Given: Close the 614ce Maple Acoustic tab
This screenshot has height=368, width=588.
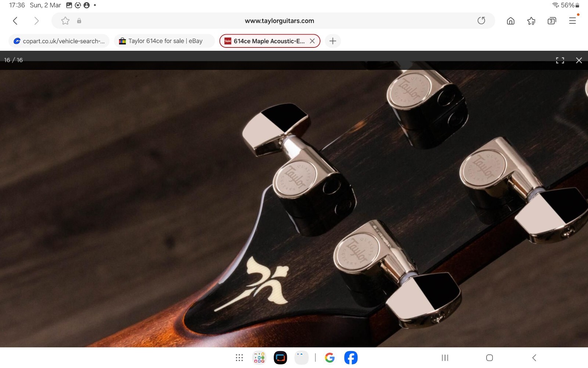Looking at the screenshot, I should pyautogui.click(x=312, y=41).
